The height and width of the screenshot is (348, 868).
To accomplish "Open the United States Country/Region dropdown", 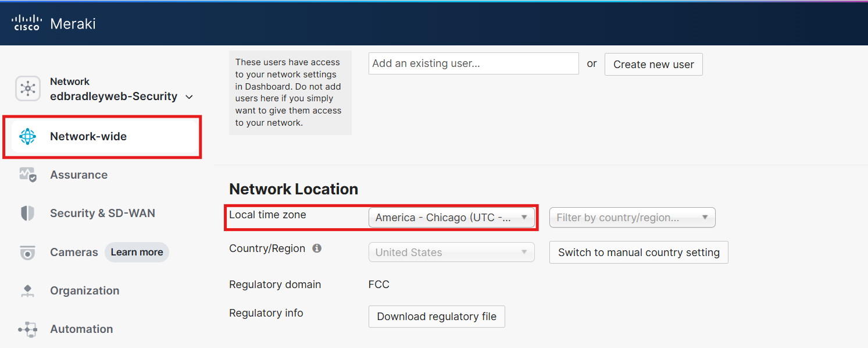I will [451, 252].
